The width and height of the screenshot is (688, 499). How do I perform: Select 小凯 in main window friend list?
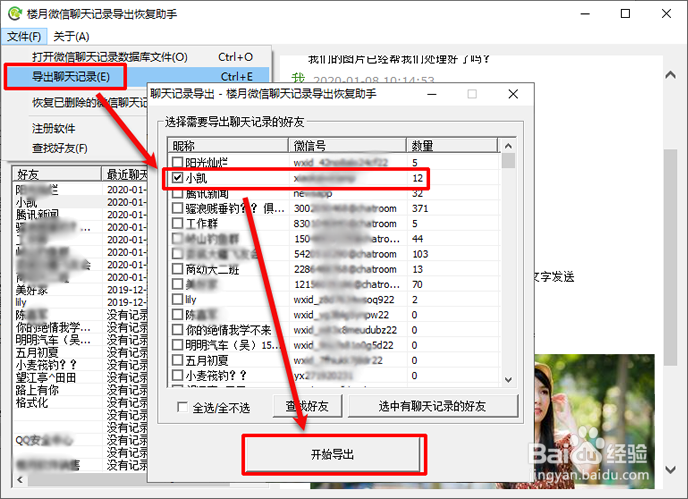tap(26, 202)
